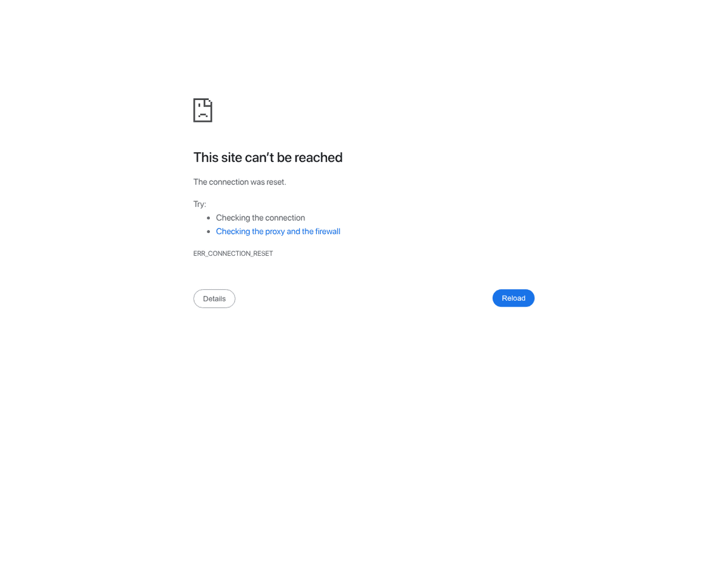Show more details about the connection error
The image size is (728, 582).
[214, 299]
